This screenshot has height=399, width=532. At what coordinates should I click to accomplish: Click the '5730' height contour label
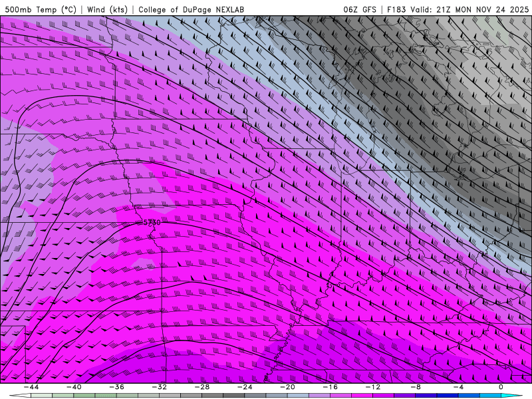[152, 223]
